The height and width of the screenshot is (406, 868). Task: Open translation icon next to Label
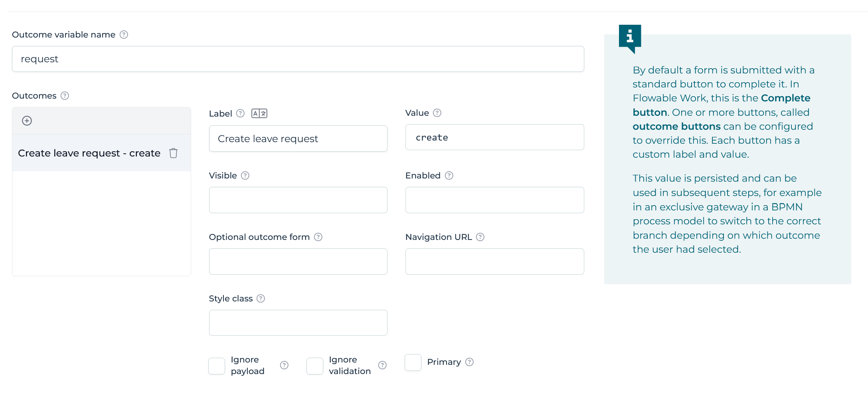[x=259, y=113]
